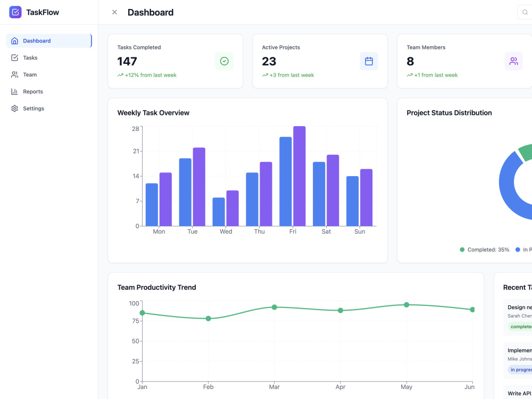Click the purple Fri bar in the weekly chart
Viewport: 532px width, 399px height.
pos(299,176)
